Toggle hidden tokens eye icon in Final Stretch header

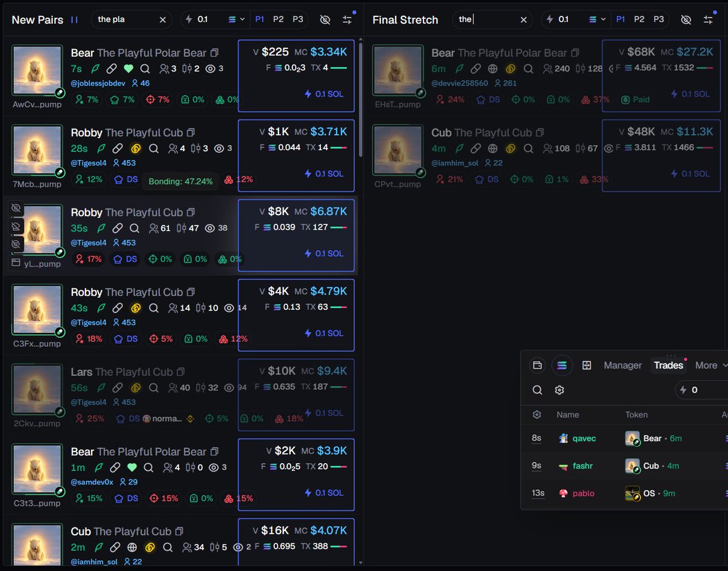coord(686,19)
